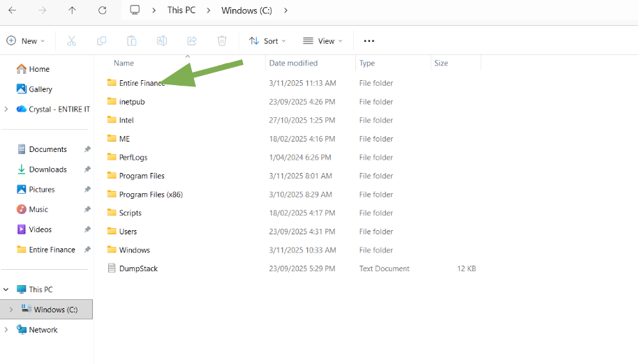Viewport: 638px width, 364px height.
Task: Open the New item dropdown
Action: point(26,41)
